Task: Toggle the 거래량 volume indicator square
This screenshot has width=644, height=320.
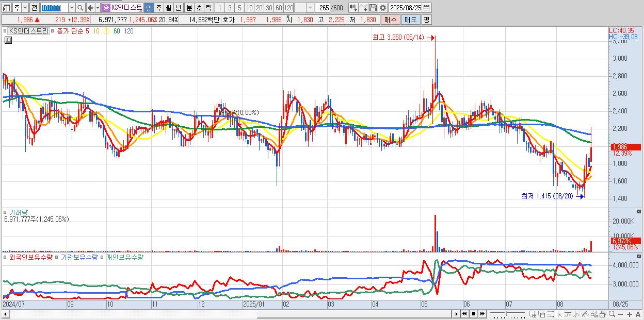Action: [x=5, y=212]
